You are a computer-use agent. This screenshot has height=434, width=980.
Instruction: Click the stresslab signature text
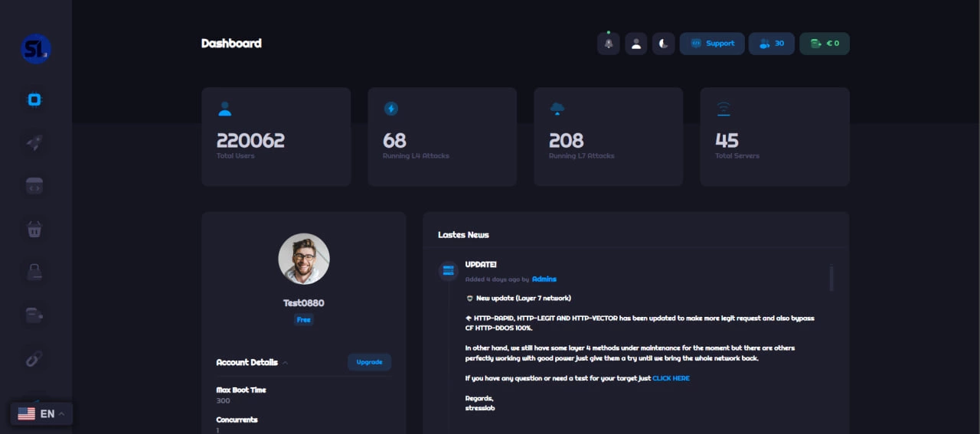coord(480,408)
